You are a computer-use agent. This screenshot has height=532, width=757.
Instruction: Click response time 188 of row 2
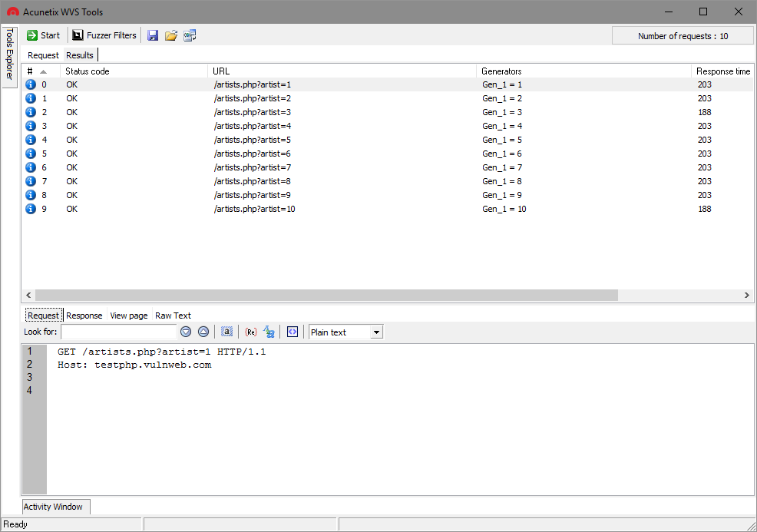(704, 112)
